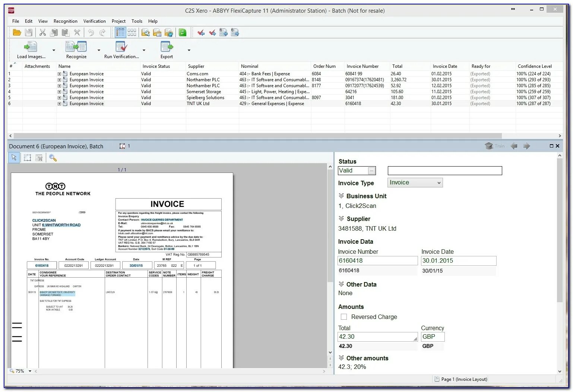Click the Total amount input field

tap(377, 337)
